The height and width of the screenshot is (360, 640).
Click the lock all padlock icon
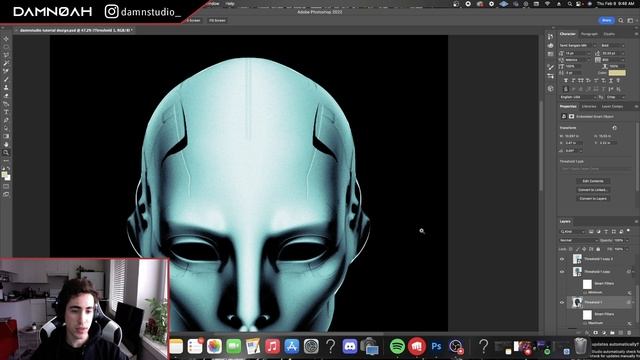click(x=598, y=249)
